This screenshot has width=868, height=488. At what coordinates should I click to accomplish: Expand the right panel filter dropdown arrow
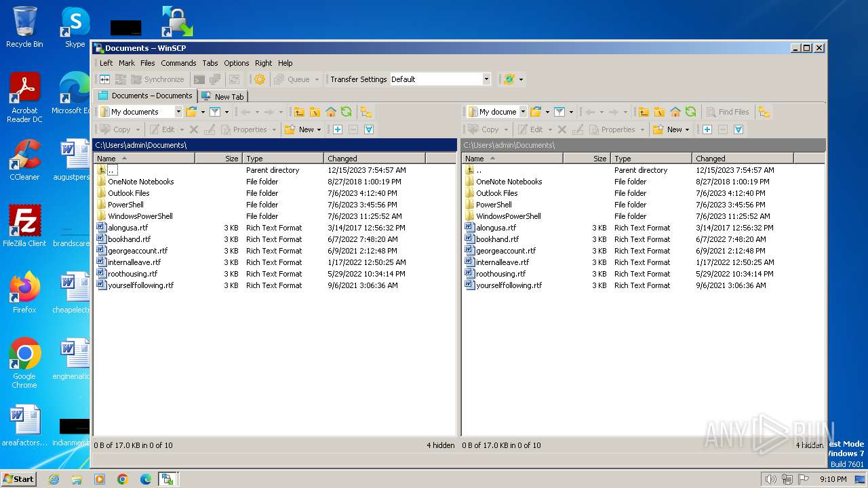point(571,112)
